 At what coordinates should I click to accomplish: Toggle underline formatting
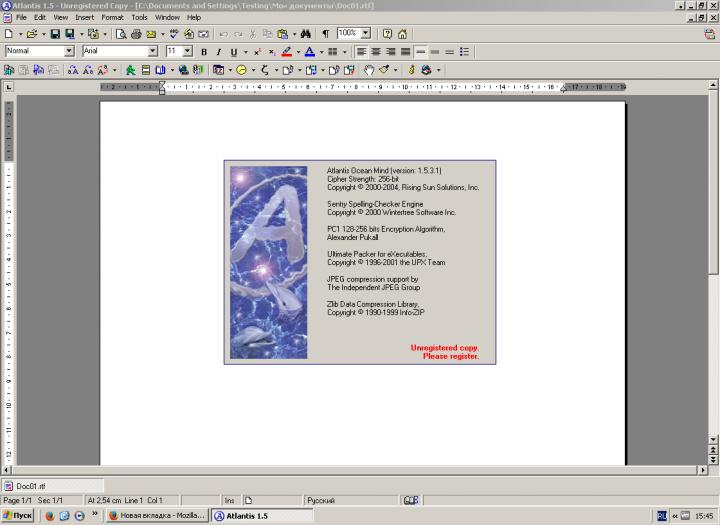[234, 52]
